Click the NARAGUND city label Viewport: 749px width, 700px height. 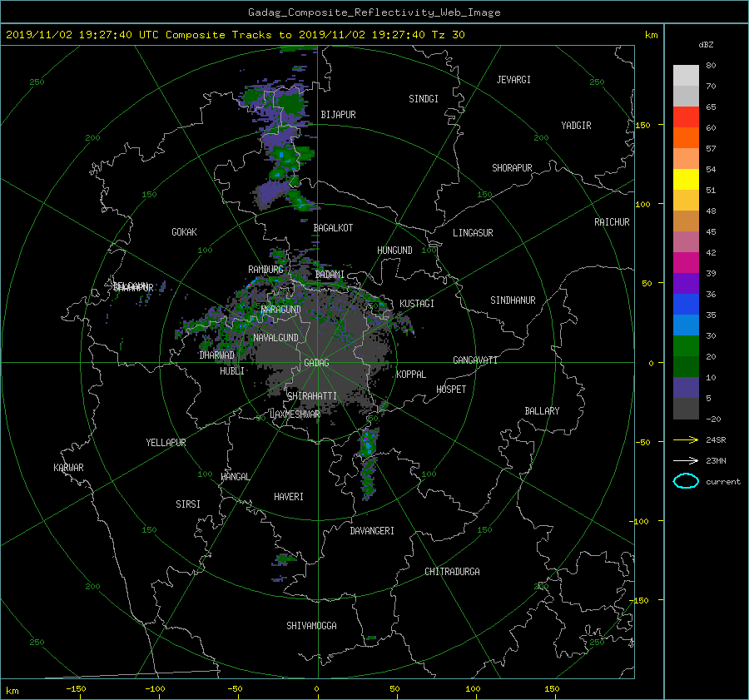pyautogui.click(x=281, y=309)
